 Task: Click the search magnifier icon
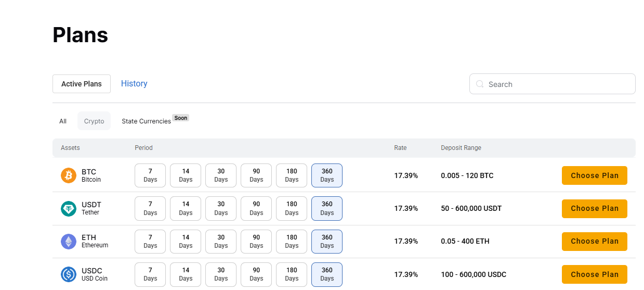(480, 84)
